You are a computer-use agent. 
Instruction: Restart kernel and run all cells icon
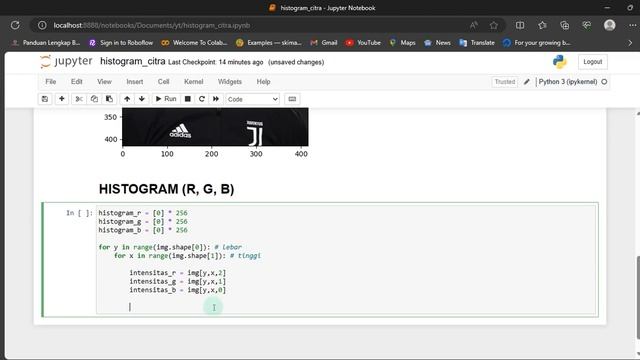[x=216, y=99]
